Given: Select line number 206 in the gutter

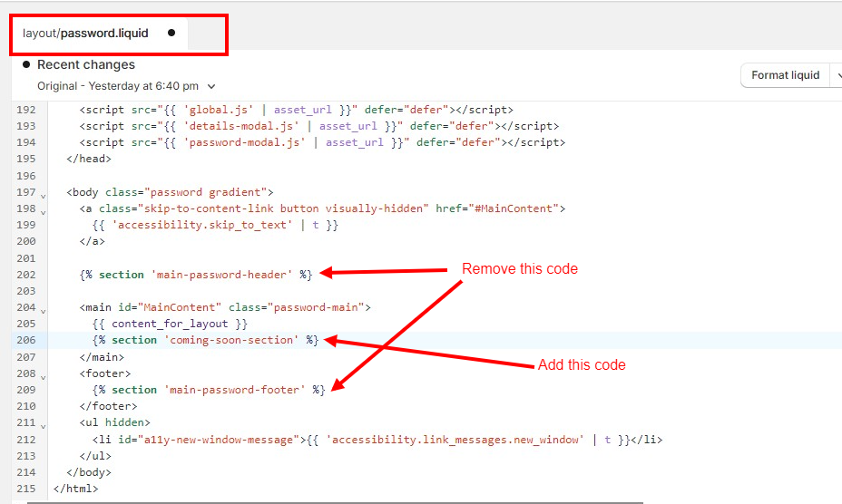Looking at the screenshot, I should (x=25, y=340).
